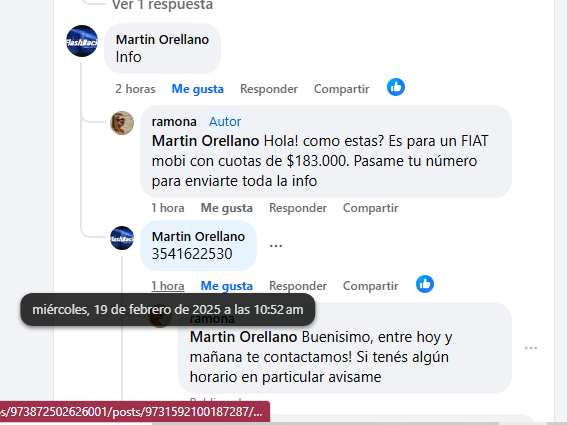The height and width of the screenshot is (425, 567).
Task: Click Responder under ramona's FIAT mobi reply
Action: (x=298, y=208)
